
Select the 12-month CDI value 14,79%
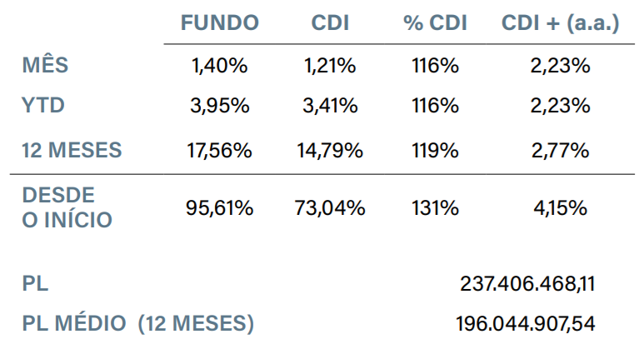pos(329,150)
